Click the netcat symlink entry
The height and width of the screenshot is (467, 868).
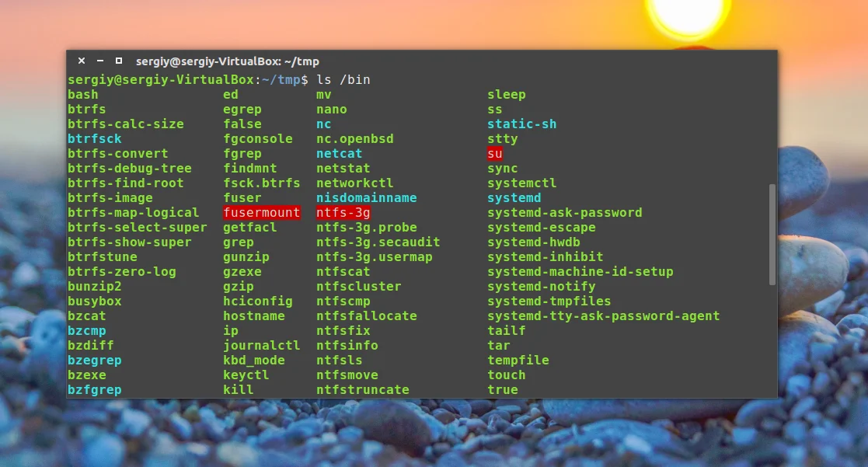coord(340,153)
